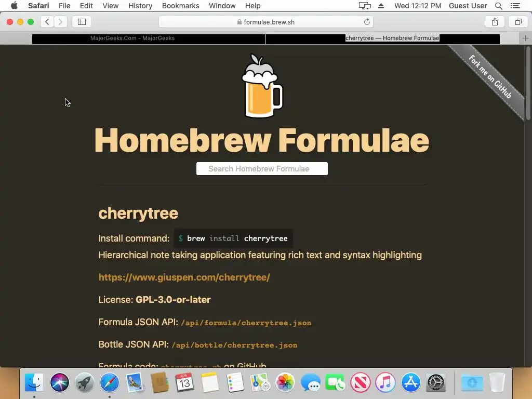
Task: Open the Bookmarks menu
Action: pos(180,6)
